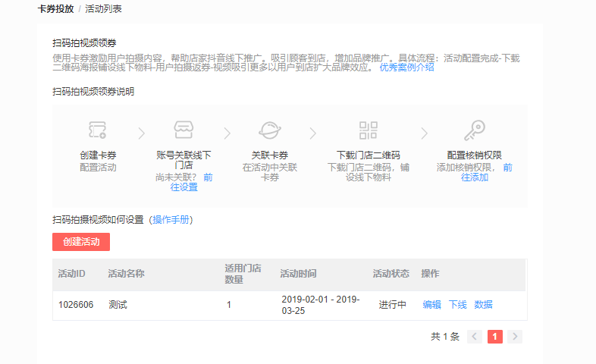This screenshot has width=596, height=364.
Task: Click the activity ID 1026606 cell
Action: tap(76, 305)
